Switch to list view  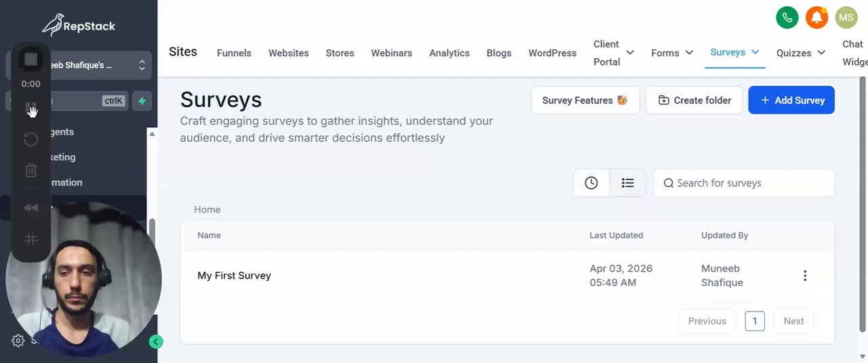coord(628,183)
